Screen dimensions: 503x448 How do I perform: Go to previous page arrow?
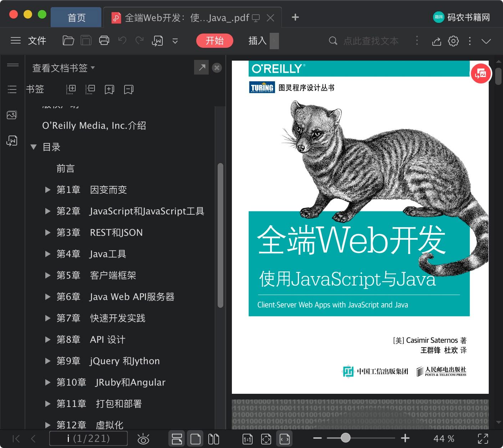pyautogui.click(x=34, y=438)
